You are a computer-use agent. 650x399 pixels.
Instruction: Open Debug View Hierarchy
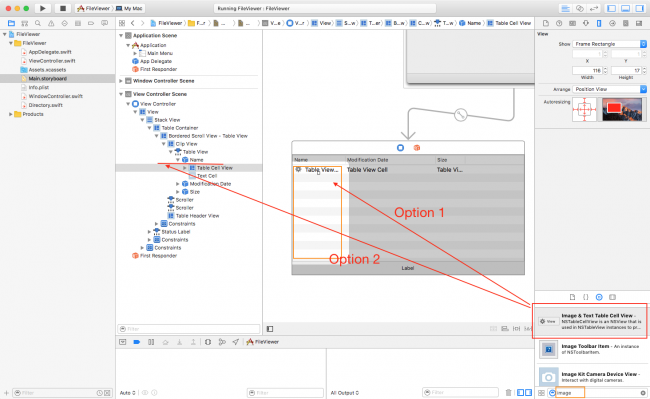208,342
